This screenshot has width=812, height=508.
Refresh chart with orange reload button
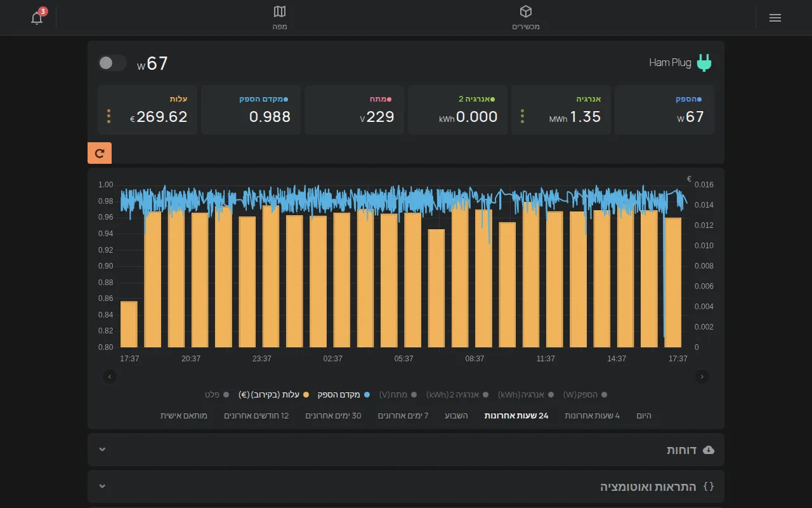tap(100, 153)
